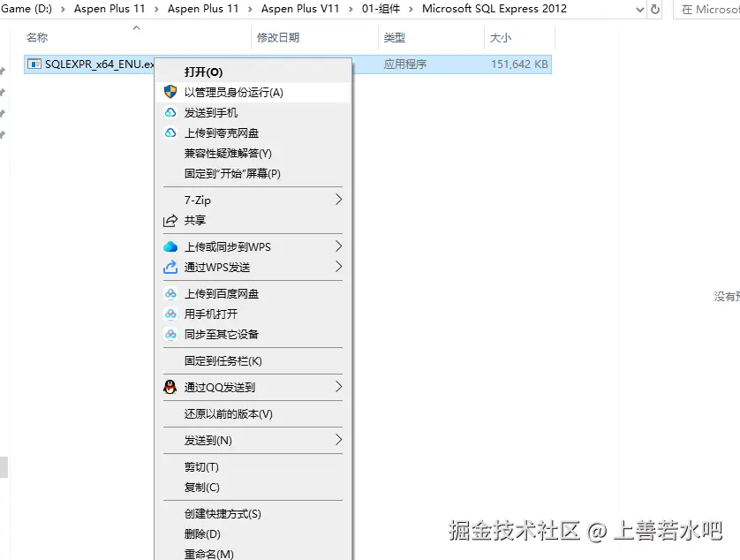Choose 共享 from context menu
740x560 pixels.
[253, 220]
